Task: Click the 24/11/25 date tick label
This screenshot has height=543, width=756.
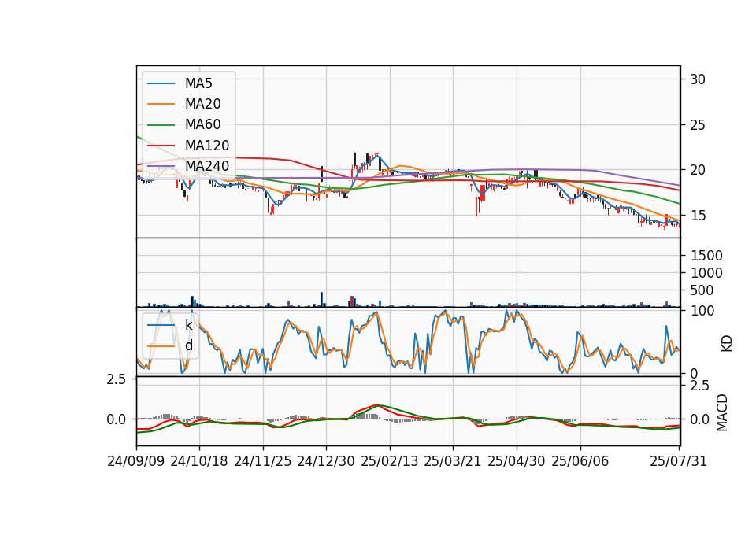Action: [x=263, y=461]
